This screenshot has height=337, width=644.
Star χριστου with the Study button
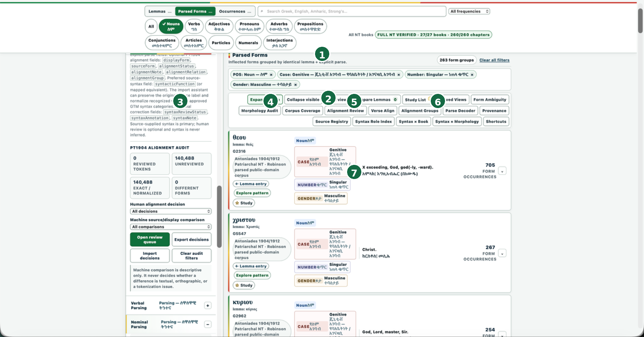[244, 285]
